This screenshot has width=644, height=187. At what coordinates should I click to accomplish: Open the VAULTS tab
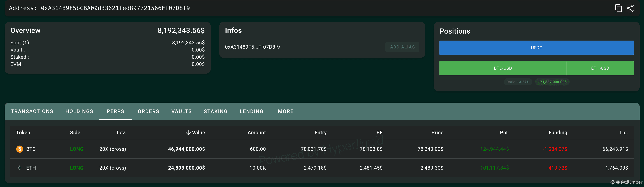pos(182,111)
